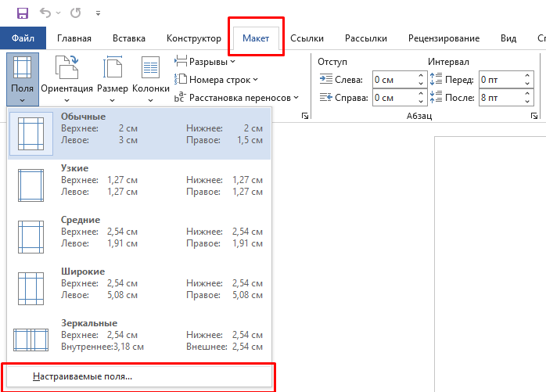546x392 pixels.
Task: Open the Файл menu button
Action: (23, 38)
